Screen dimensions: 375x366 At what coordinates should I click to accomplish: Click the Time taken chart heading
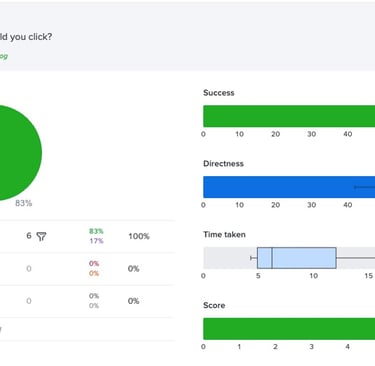coord(224,235)
